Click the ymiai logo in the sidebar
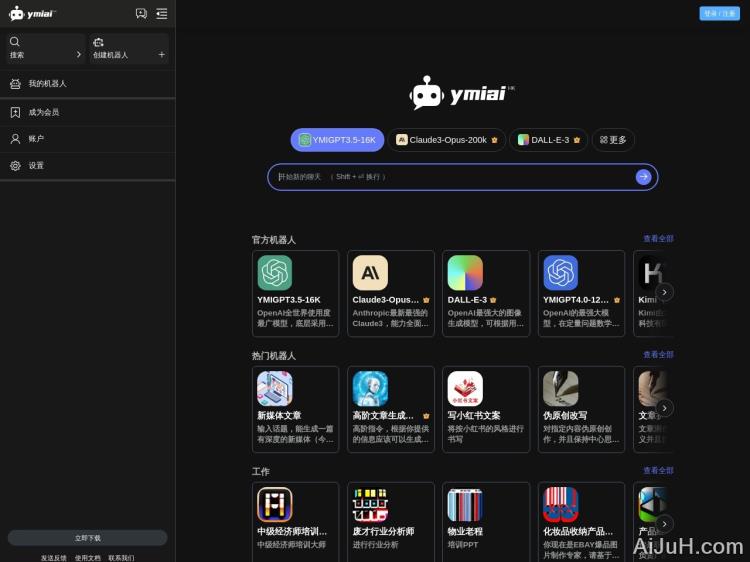The image size is (750, 562). coord(32,13)
